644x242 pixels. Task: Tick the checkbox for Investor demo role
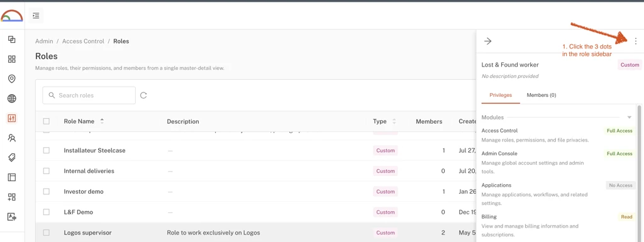tap(47, 192)
